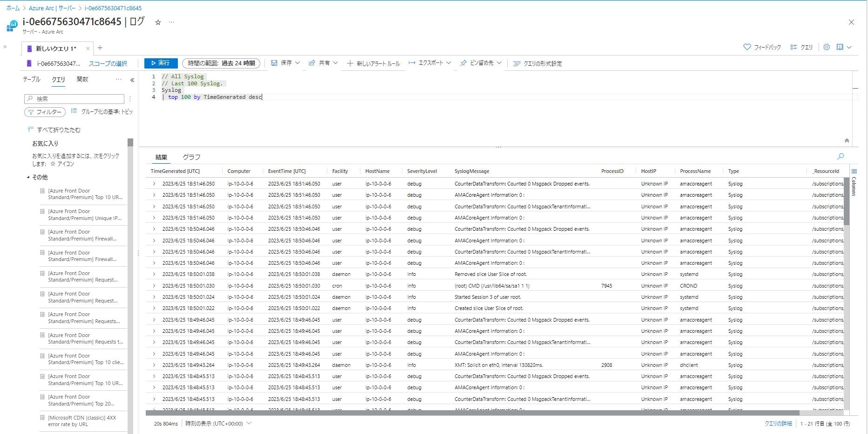Click the favorite star icon beside the title
The height and width of the screenshot is (434, 868).
pyautogui.click(x=158, y=22)
